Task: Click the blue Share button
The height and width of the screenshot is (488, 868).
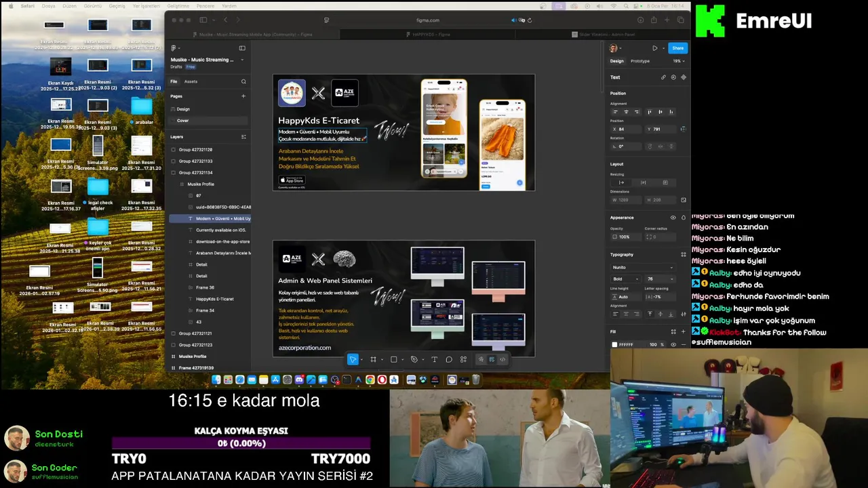Action: [x=677, y=48]
